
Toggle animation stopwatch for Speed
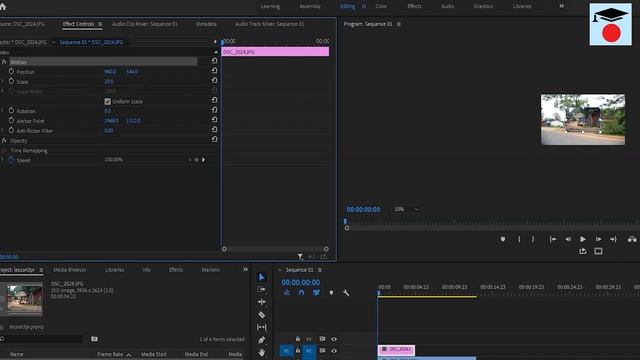(x=11, y=160)
